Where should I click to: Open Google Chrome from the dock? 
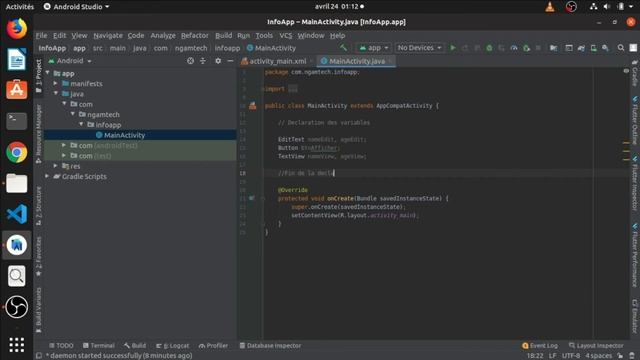(17, 152)
